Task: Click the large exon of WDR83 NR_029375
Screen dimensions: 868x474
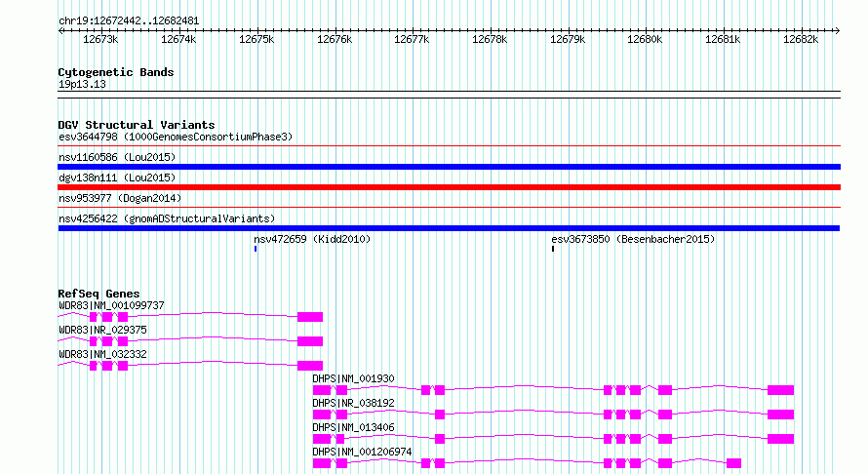Action: click(310, 341)
